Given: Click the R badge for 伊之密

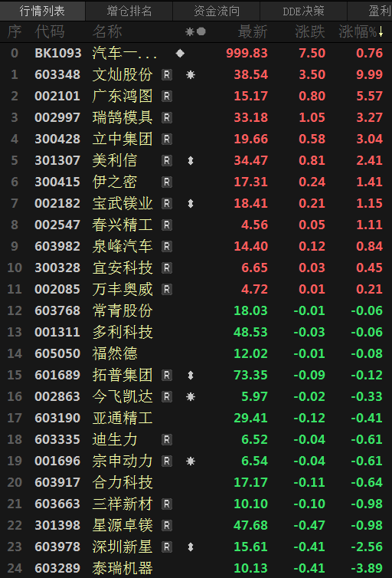Looking at the screenshot, I should point(167,182).
